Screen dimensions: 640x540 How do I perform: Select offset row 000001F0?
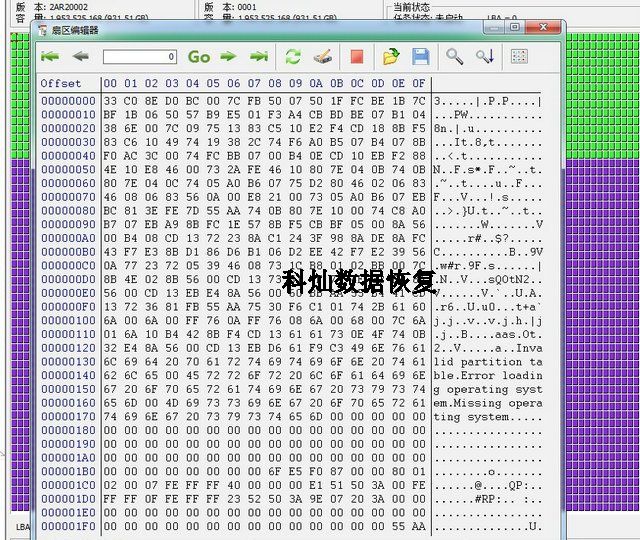point(68,526)
